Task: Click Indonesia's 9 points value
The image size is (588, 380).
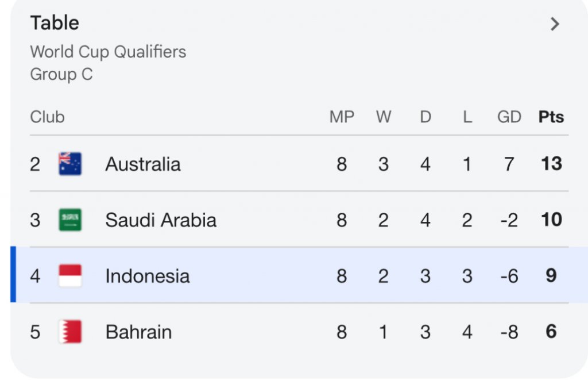Action: coord(551,276)
